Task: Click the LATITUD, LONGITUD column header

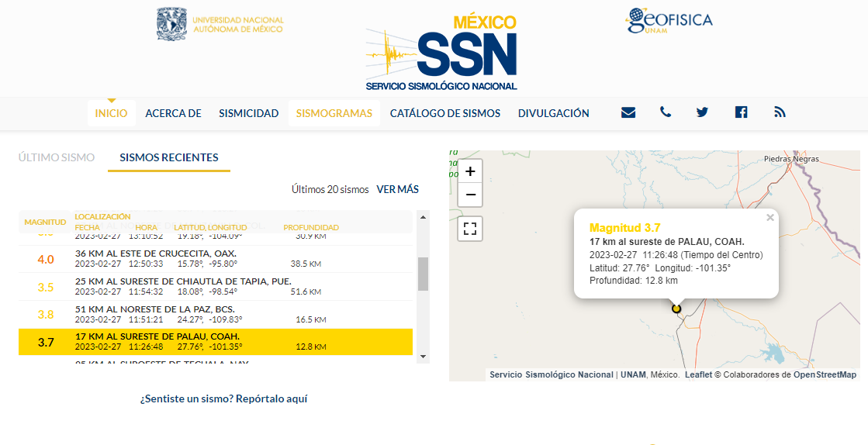Action: (210, 227)
